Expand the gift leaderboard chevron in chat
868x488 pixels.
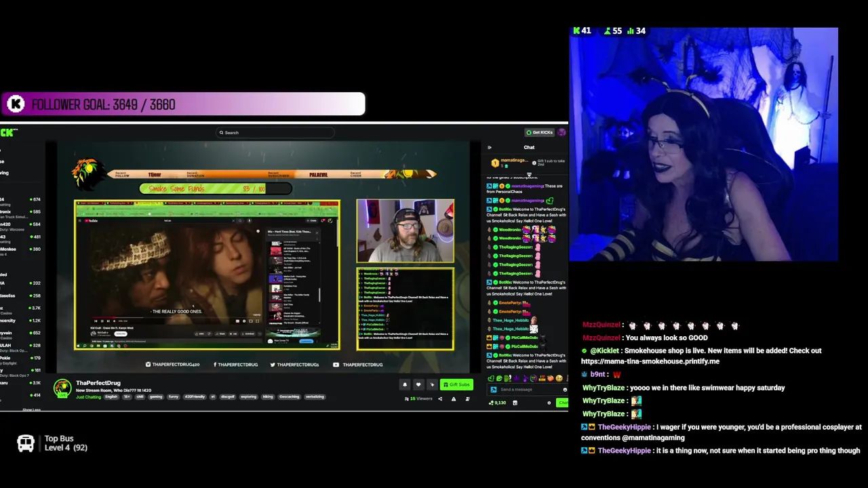[529, 174]
